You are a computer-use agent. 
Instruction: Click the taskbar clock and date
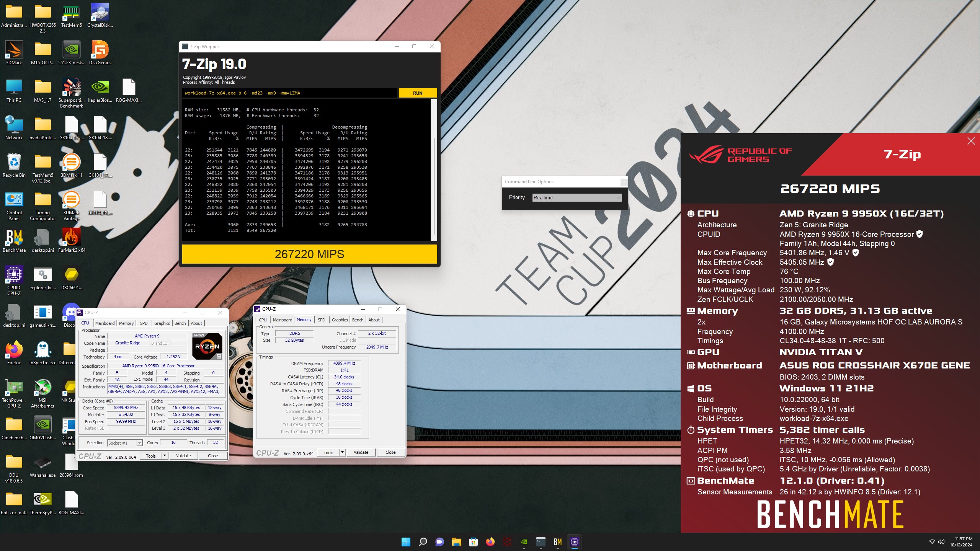click(960, 542)
